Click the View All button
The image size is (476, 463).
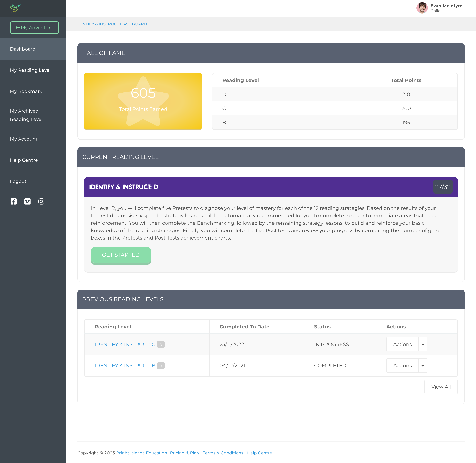pyautogui.click(x=441, y=387)
